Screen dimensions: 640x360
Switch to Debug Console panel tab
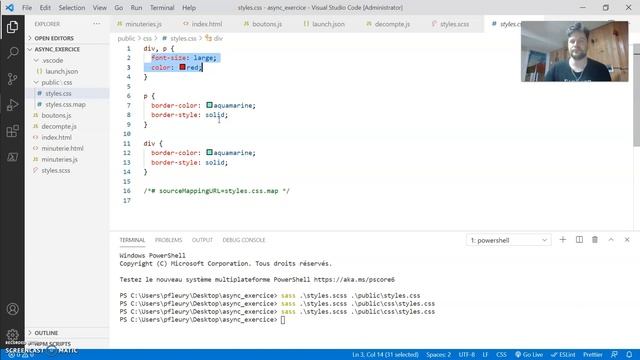coord(244,240)
